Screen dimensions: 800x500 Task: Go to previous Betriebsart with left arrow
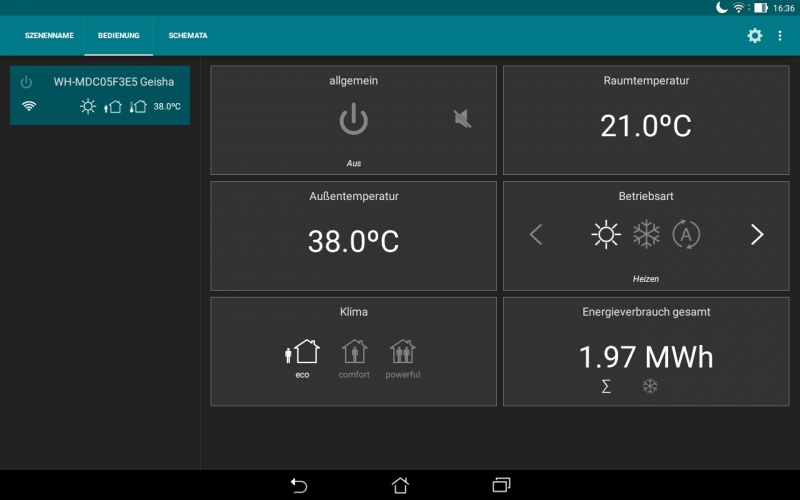536,234
